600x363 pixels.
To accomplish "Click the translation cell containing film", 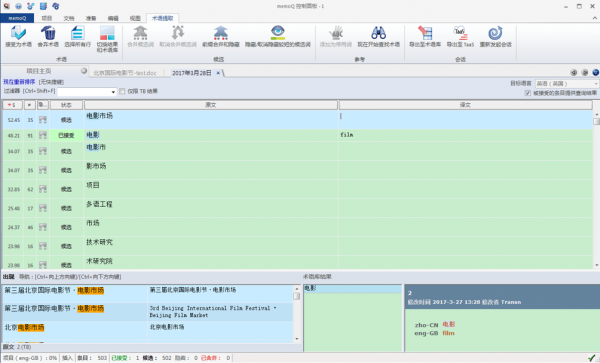I will coord(465,135).
